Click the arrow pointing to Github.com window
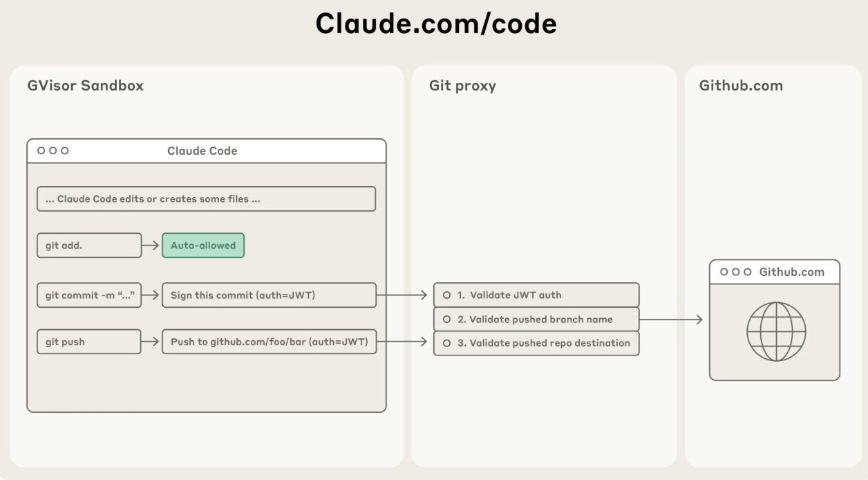Screen dimensions: 868x480 [671, 319]
